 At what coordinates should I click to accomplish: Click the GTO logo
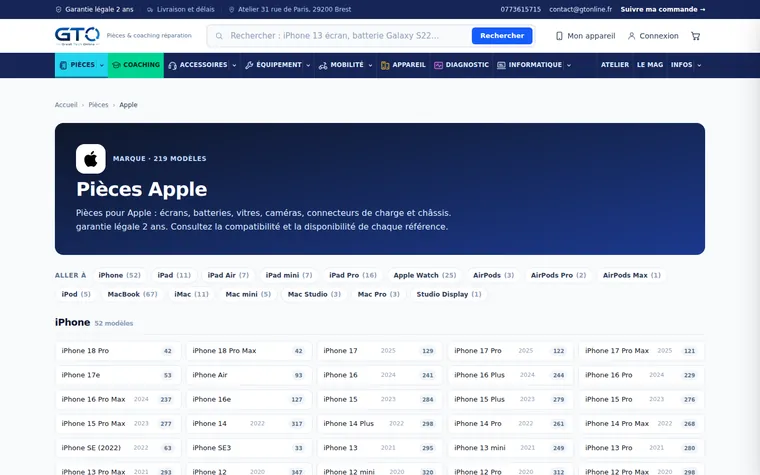77,36
